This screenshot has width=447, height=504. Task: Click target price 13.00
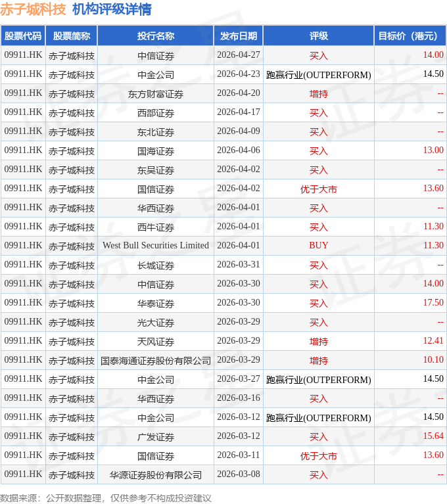pos(433,150)
